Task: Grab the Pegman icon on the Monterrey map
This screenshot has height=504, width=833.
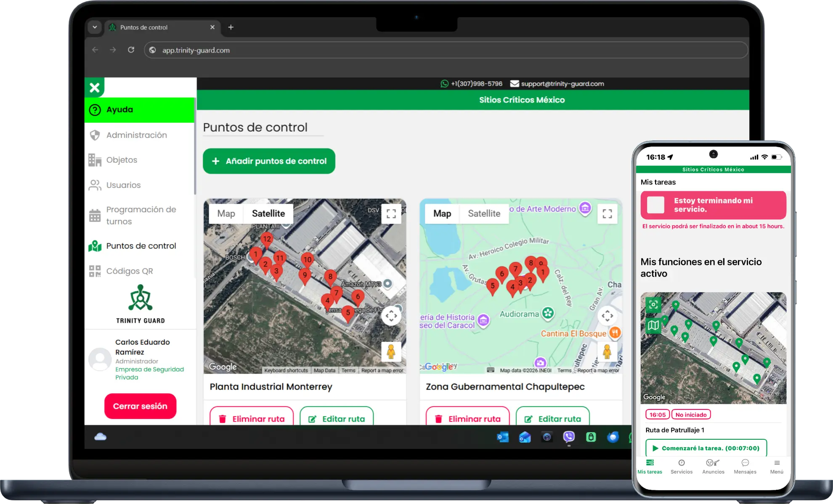Action: tap(391, 352)
